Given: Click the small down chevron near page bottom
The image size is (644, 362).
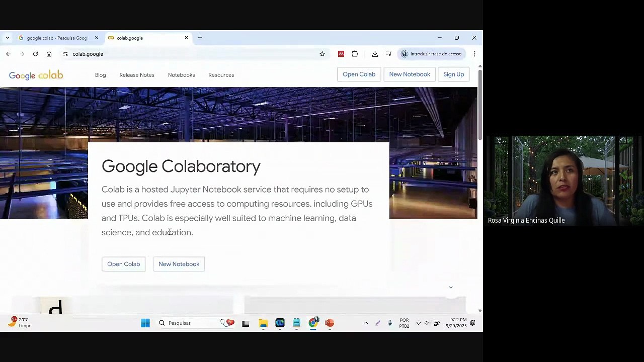Looking at the screenshot, I should point(451,287).
